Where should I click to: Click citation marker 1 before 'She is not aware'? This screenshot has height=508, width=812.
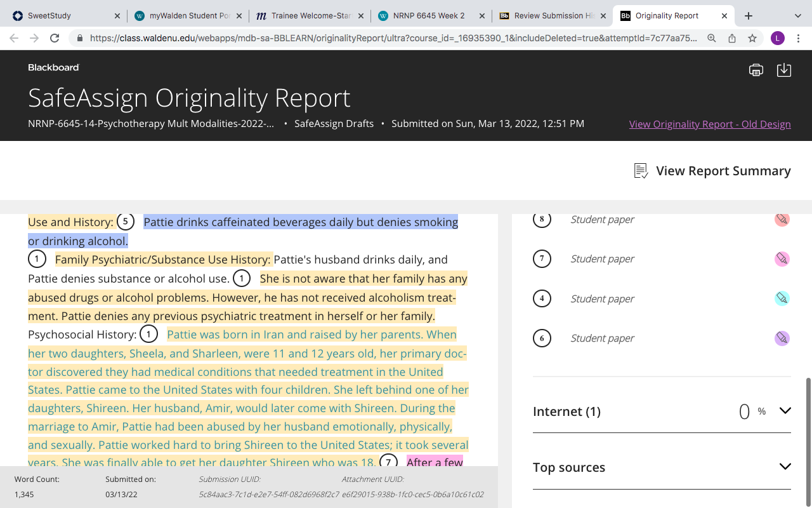(242, 278)
